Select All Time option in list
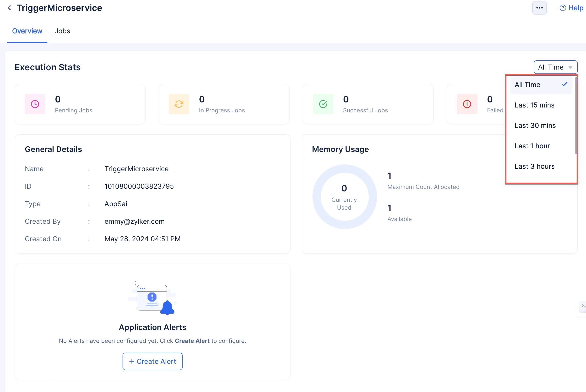Screen dimensions: 586x392 [x=541, y=85]
